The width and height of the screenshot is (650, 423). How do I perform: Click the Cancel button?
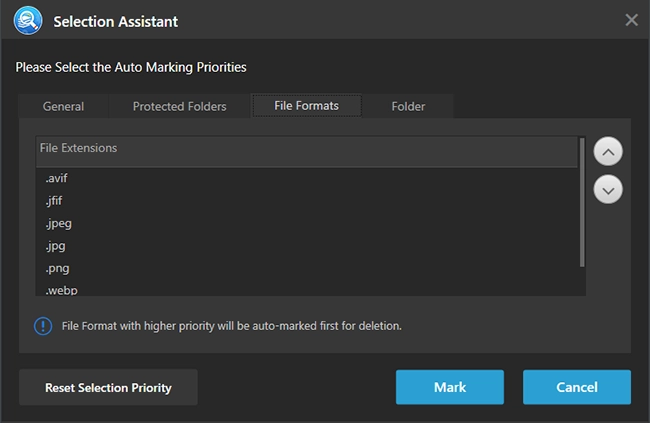tap(577, 387)
